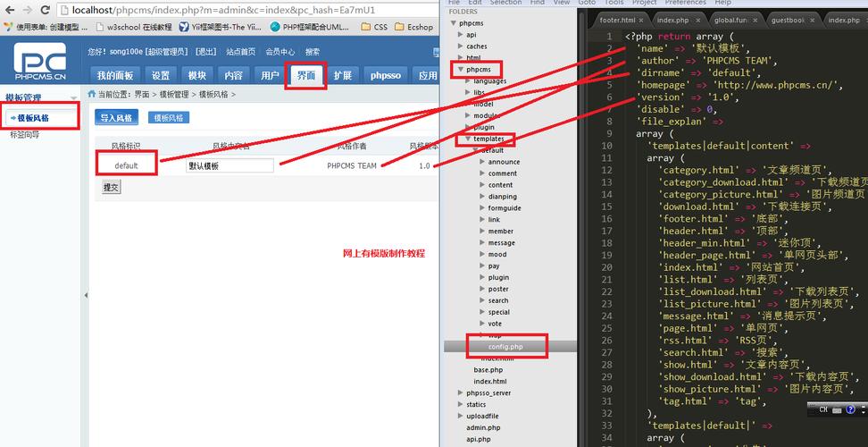
Task: Expand the phpsso_server folder
Action: 461,392
